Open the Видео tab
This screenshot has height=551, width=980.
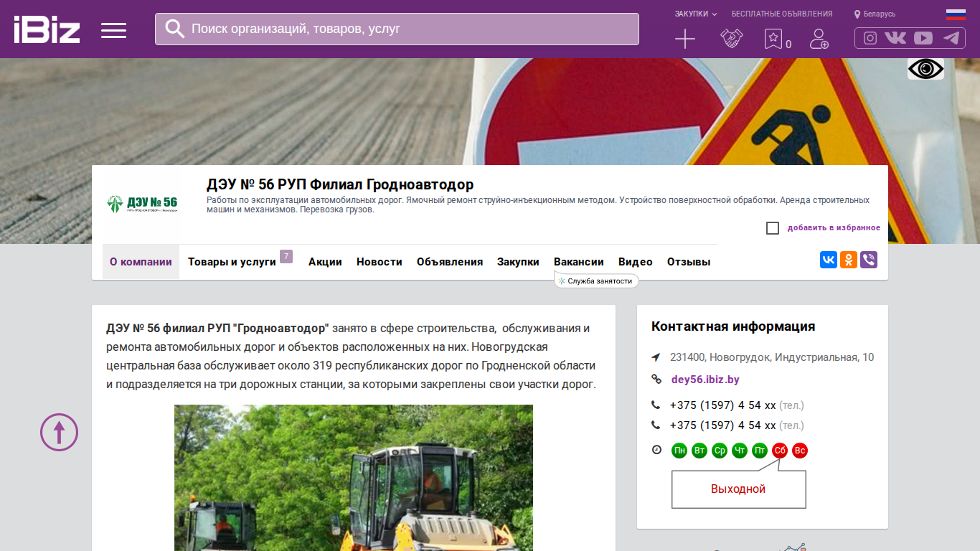click(636, 262)
